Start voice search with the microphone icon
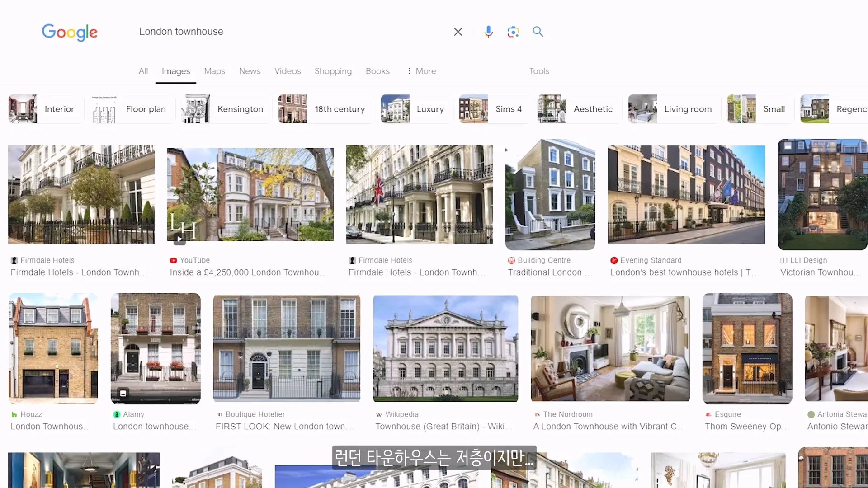 [488, 32]
